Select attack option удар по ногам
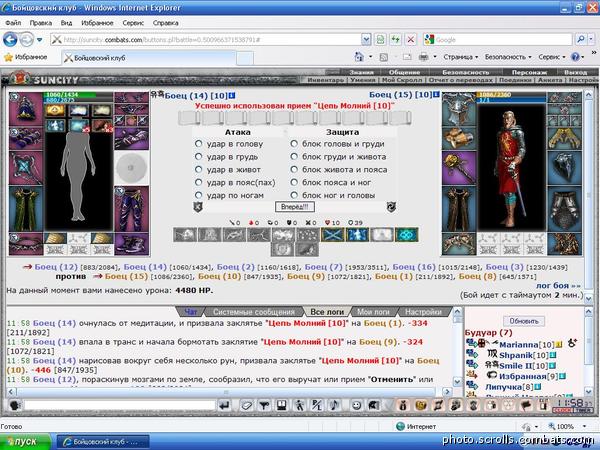Screen dimensions: 600x450 (x=198, y=195)
